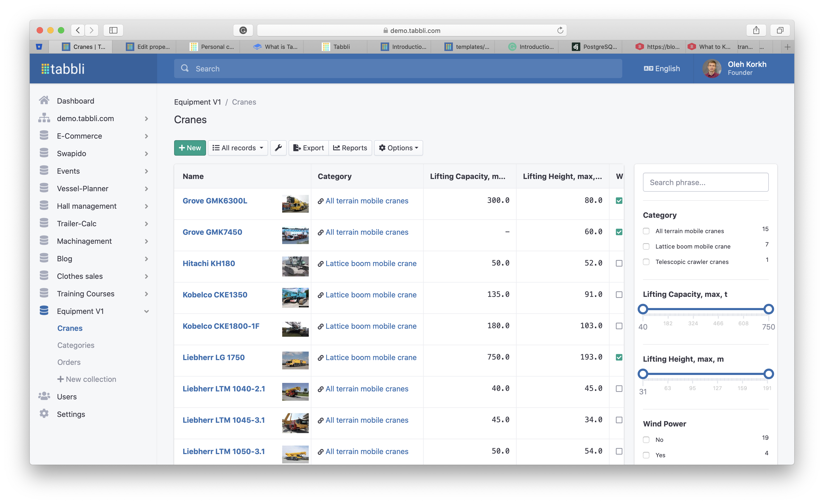Click the tabbli logo

[x=63, y=69]
